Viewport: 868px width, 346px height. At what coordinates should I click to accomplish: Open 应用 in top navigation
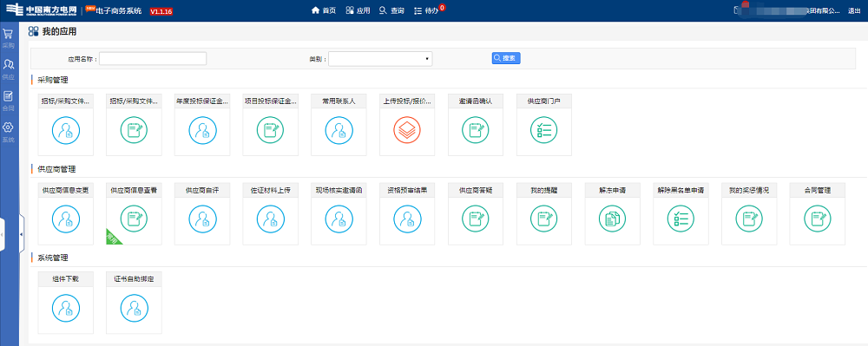pos(358,10)
